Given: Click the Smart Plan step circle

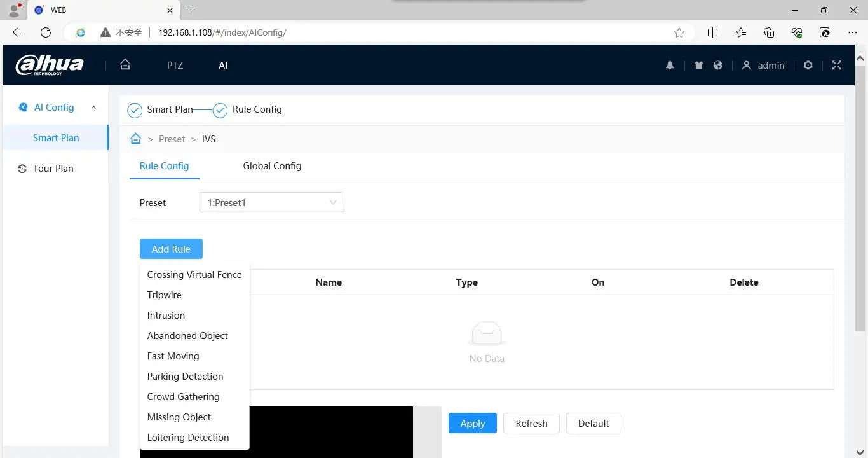Looking at the screenshot, I should tap(135, 111).
